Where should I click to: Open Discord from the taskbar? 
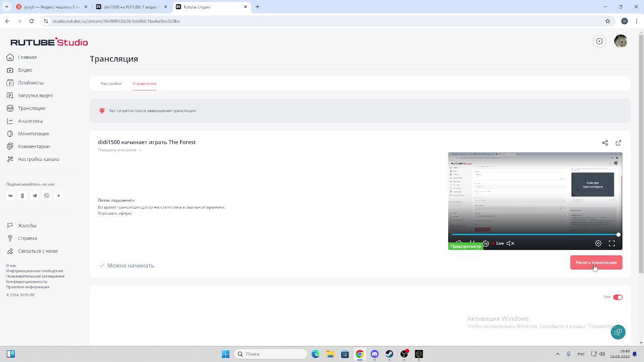[374, 354]
